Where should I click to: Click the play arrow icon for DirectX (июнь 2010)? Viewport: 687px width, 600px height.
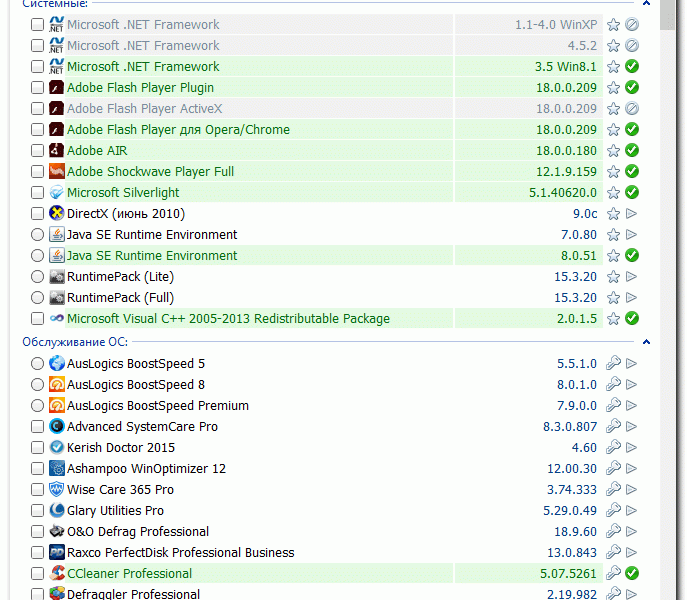point(631,213)
